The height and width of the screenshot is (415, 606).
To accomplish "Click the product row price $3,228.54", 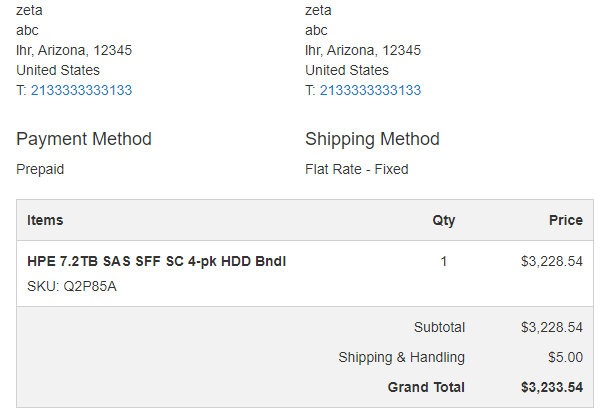I will (x=552, y=261).
